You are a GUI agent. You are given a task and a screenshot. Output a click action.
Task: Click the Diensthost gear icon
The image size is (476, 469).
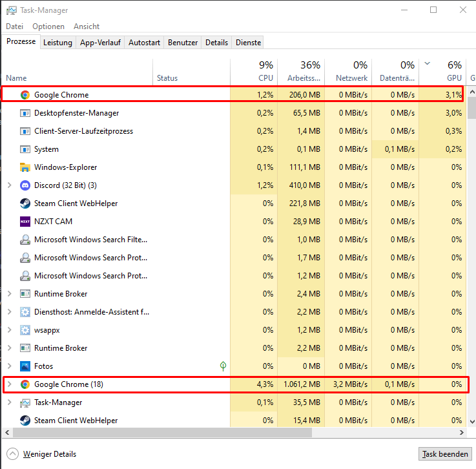pyautogui.click(x=25, y=312)
